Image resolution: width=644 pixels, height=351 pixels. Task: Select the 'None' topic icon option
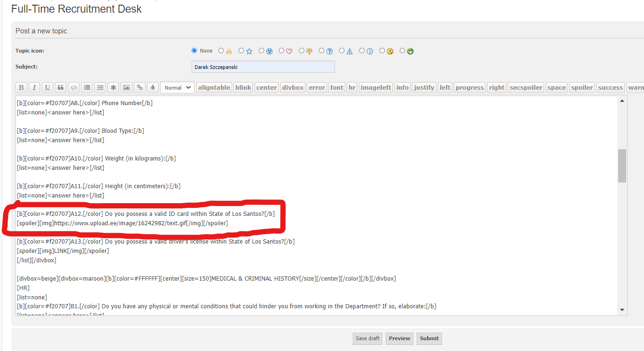click(x=194, y=51)
